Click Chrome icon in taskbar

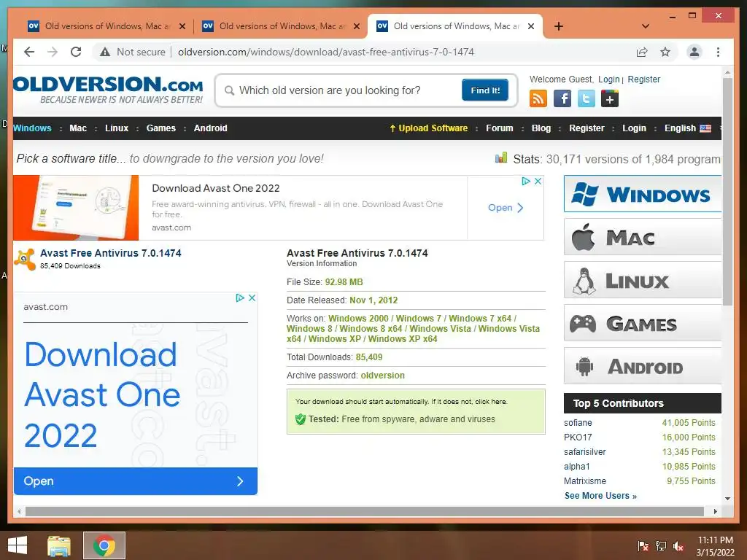[104, 545]
